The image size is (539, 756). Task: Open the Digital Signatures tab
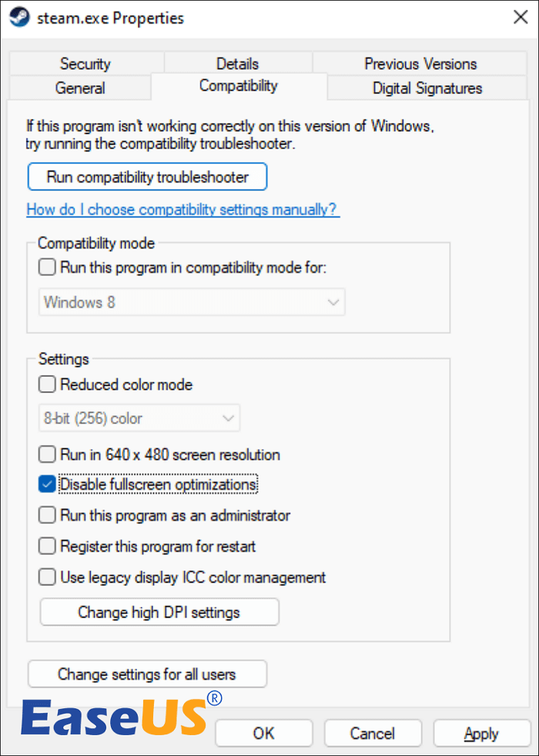click(427, 88)
